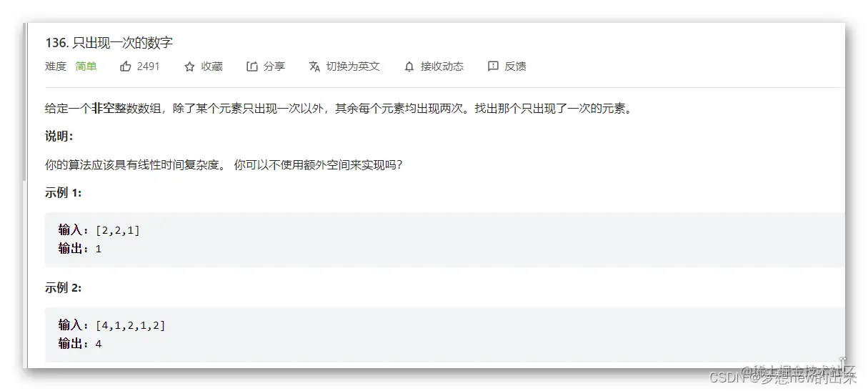Click title 136. 只出现一次的数字

(x=109, y=43)
